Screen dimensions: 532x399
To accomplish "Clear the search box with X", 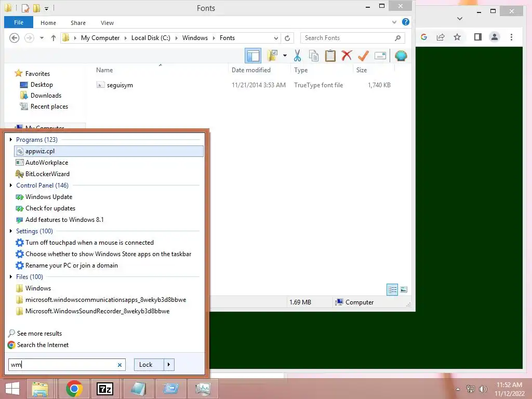I will pos(119,365).
